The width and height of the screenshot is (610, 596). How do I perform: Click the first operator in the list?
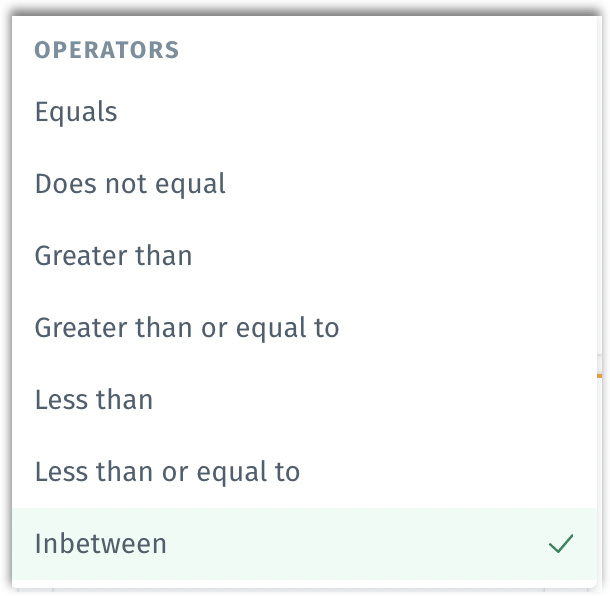click(x=77, y=112)
